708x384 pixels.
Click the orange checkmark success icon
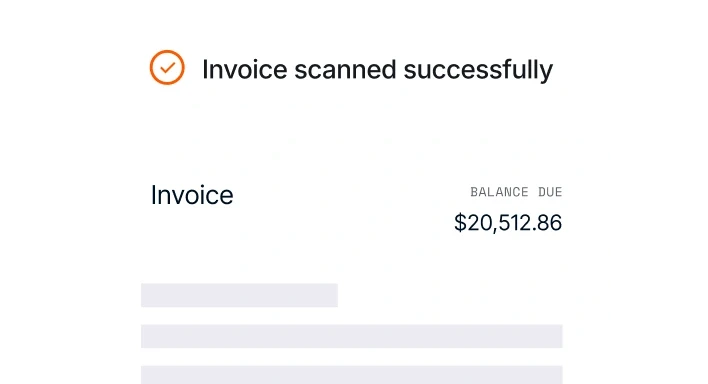(x=167, y=67)
